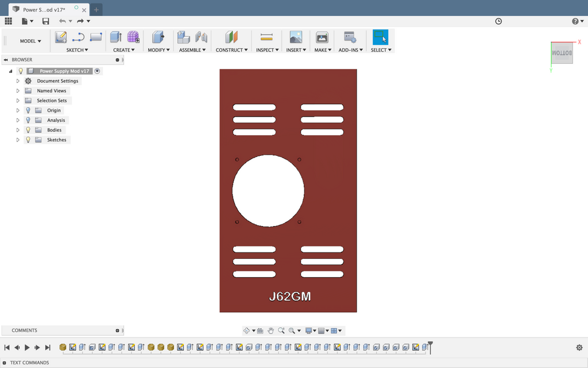Click the Insert image icon

click(x=296, y=37)
